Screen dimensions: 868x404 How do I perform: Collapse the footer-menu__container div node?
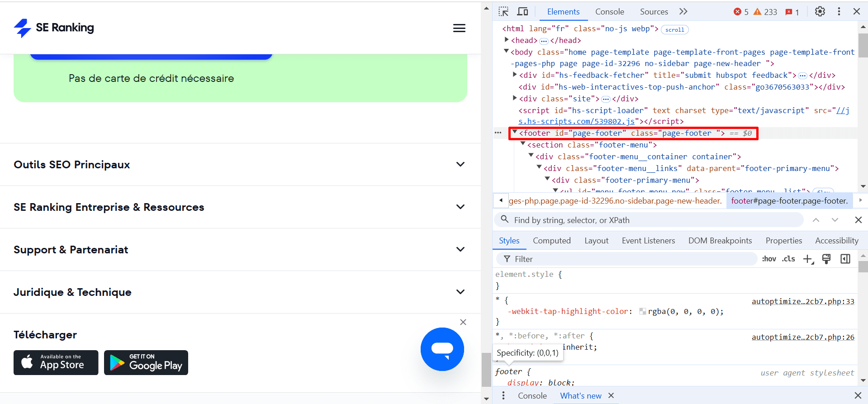click(x=531, y=156)
